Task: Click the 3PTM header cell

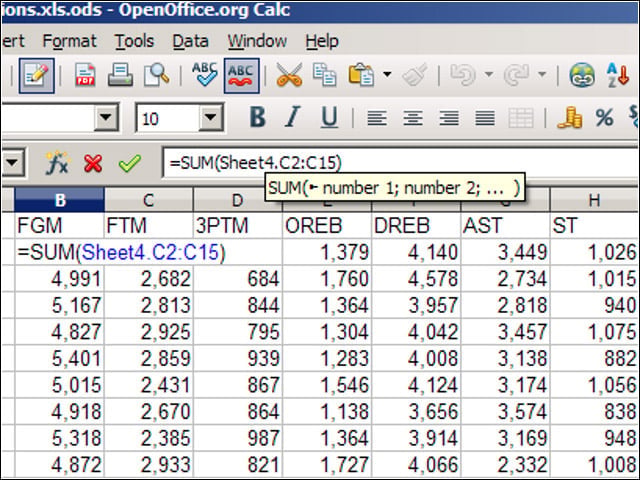Action: [238, 225]
